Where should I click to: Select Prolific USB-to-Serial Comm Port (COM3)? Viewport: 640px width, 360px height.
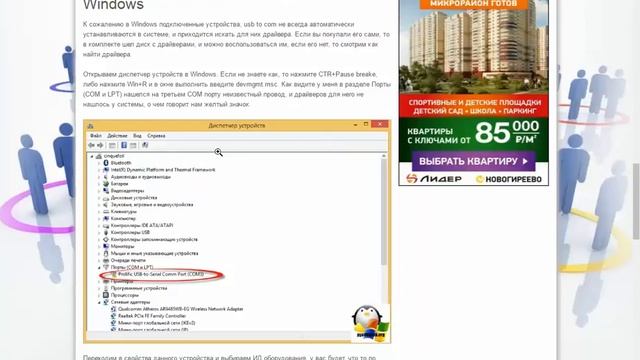pyautogui.click(x=161, y=274)
